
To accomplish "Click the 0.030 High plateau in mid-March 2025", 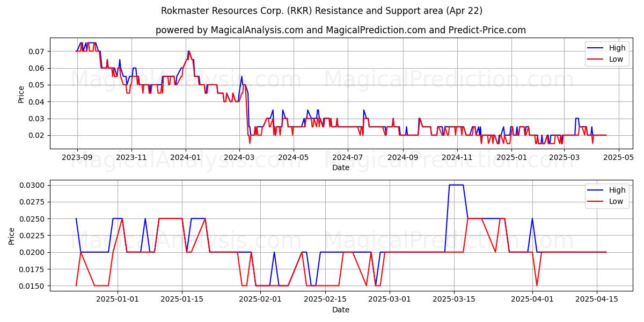I will click(456, 185).
